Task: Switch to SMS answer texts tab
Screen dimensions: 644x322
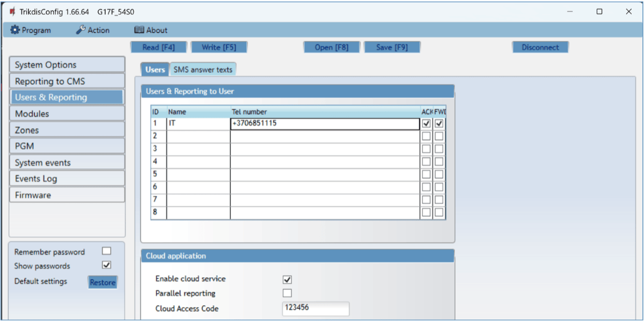Action: 203,70
